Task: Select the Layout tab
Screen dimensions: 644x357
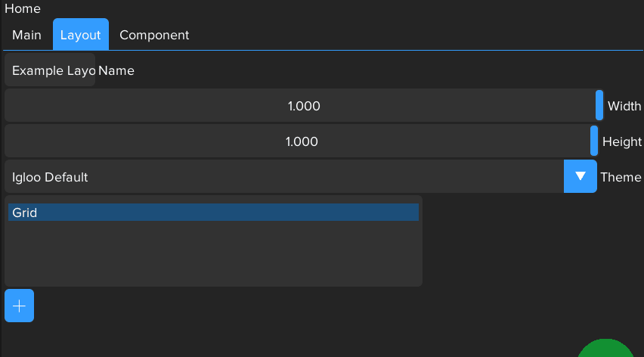Action: tap(80, 35)
